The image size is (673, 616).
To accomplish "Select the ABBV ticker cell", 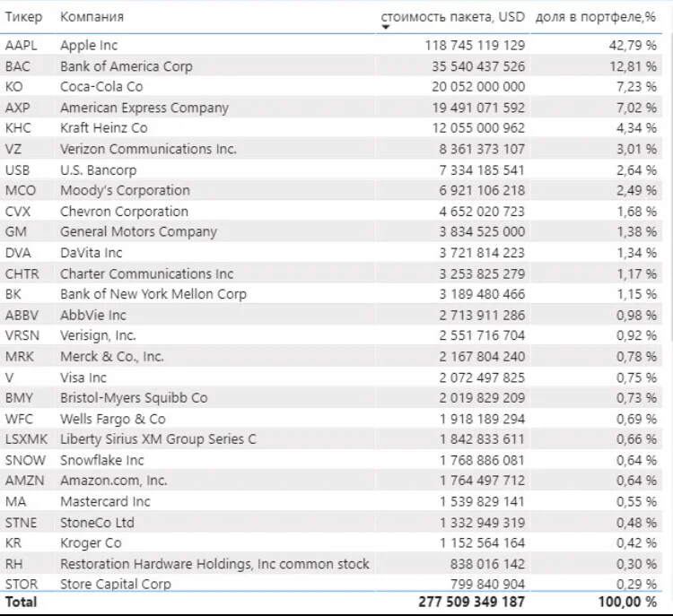I will [x=22, y=316].
